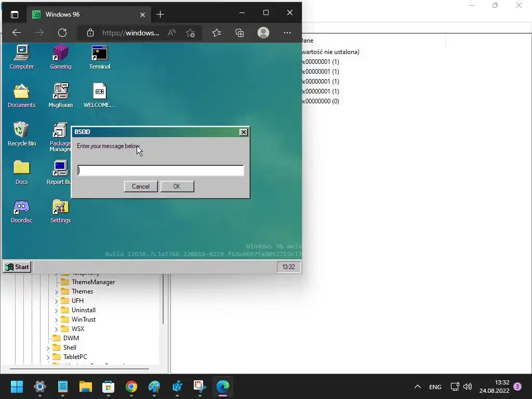Open the Documents folder on the desktop
The height and width of the screenshot is (399, 532).
pyautogui.click(x=22, y=96)
